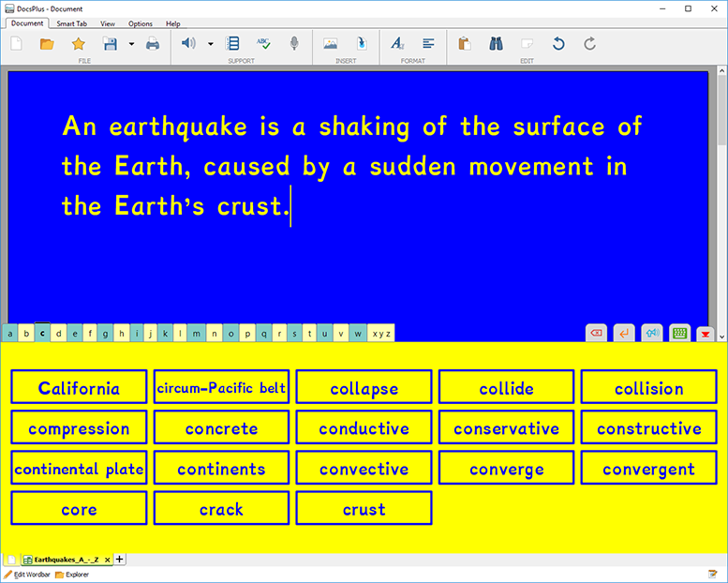Run the spell checker tool
Viewport: 728px width, 583px height.
pyautogui.click(x=264, y=43)
